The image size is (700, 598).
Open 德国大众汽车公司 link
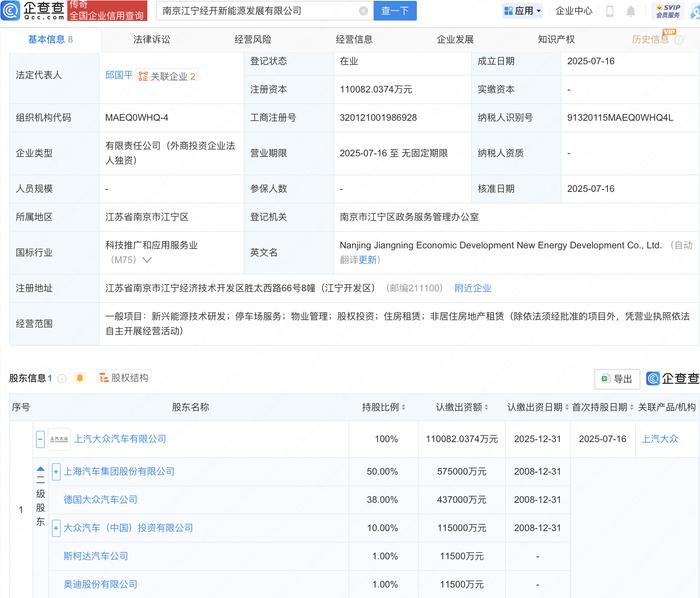click(100, 499)
